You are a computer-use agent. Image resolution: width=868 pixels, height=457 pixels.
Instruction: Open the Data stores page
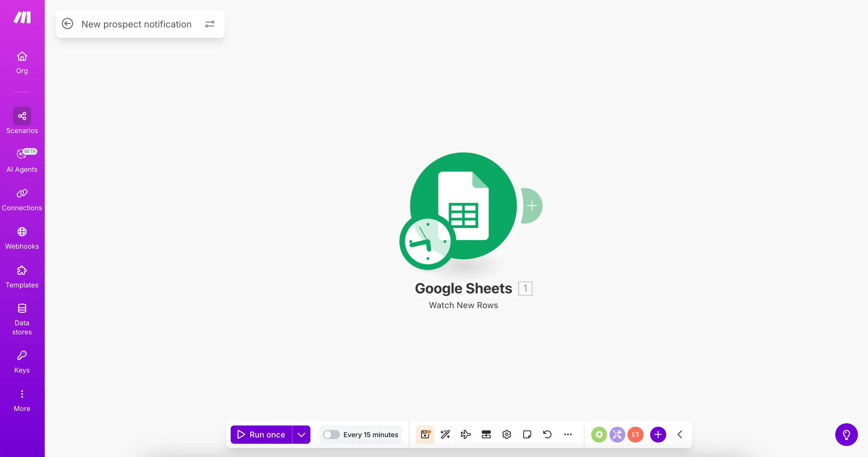22,319
